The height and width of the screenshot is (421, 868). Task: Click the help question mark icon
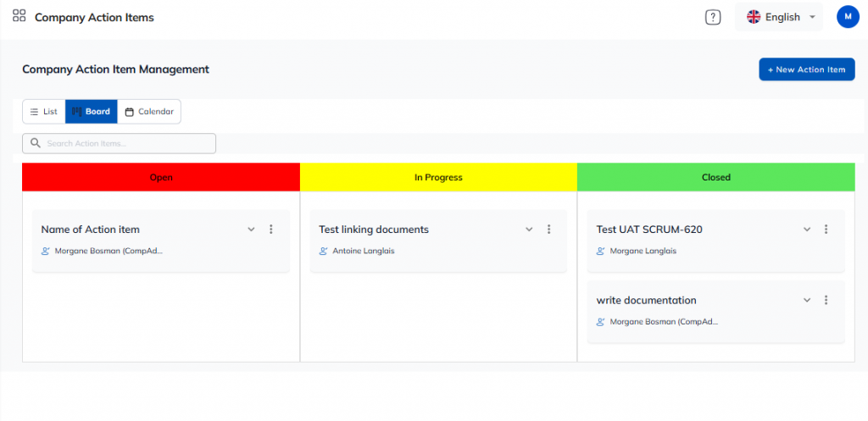[x=713, y=17]
